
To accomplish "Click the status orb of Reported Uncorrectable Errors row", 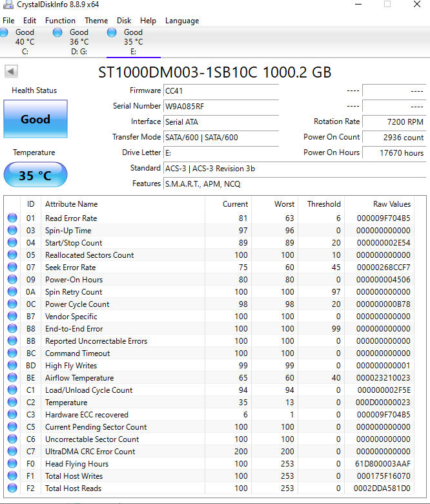I will [12, 341].
